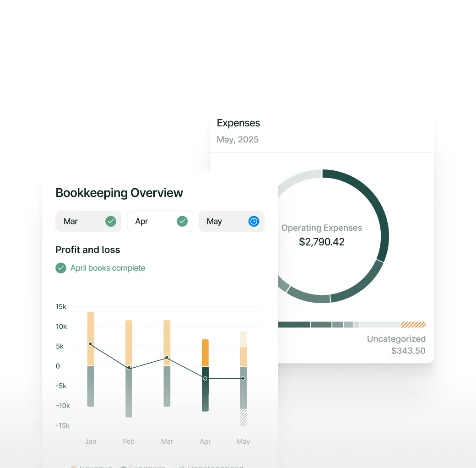Click the highlighted Apr orange revenue bar
Viewport: 476px width, 468px height.
coord(205,353)
